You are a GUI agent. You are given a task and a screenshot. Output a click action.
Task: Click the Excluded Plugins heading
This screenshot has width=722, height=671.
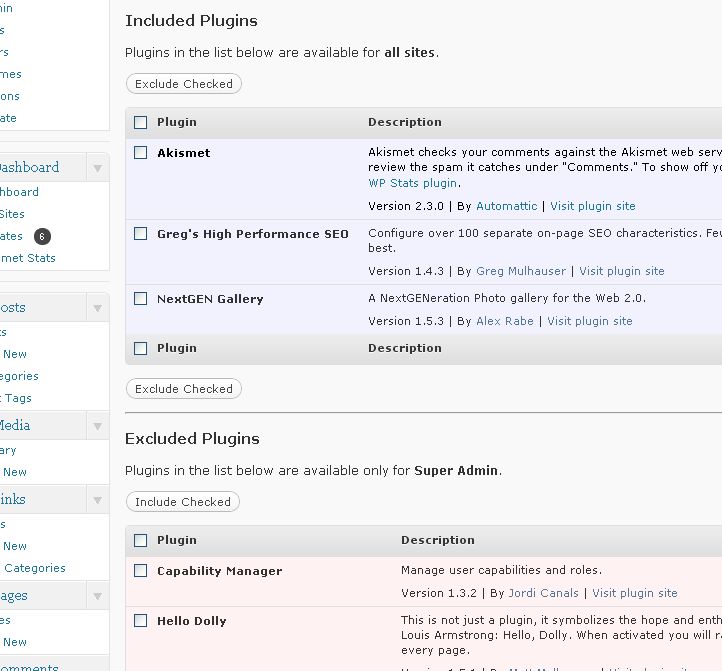coord(192,438)
